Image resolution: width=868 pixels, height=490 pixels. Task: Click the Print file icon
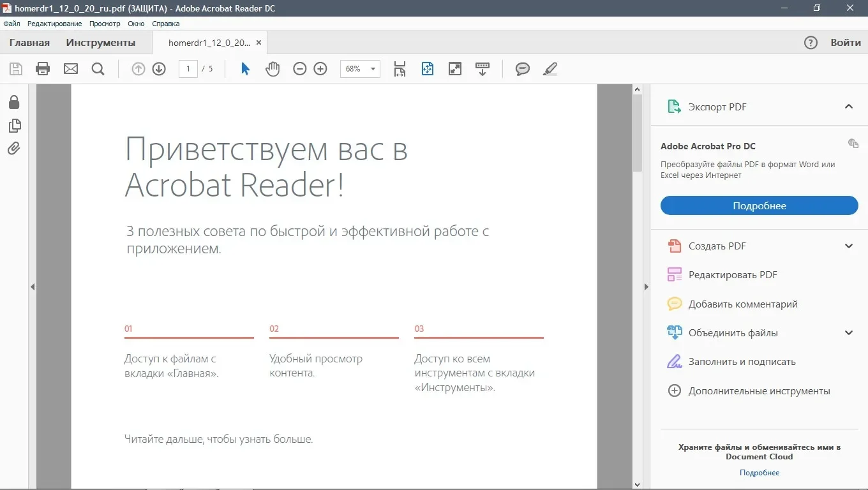coord(43,69)
